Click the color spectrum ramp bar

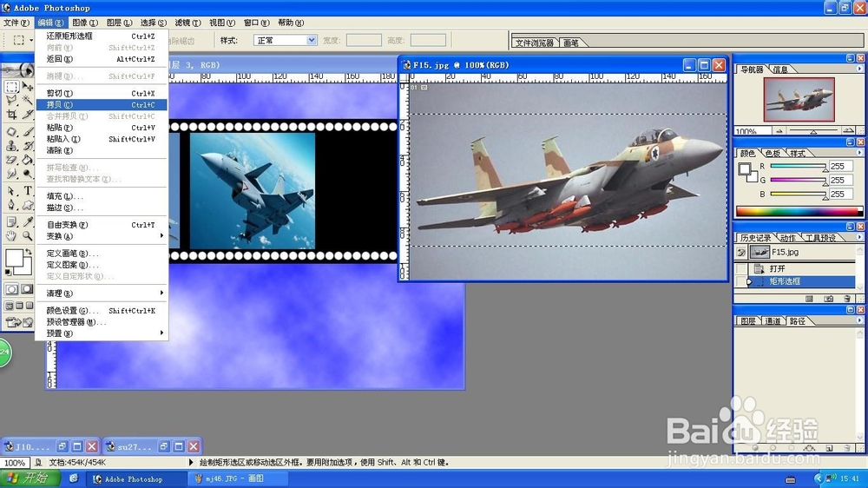(799, 212)
